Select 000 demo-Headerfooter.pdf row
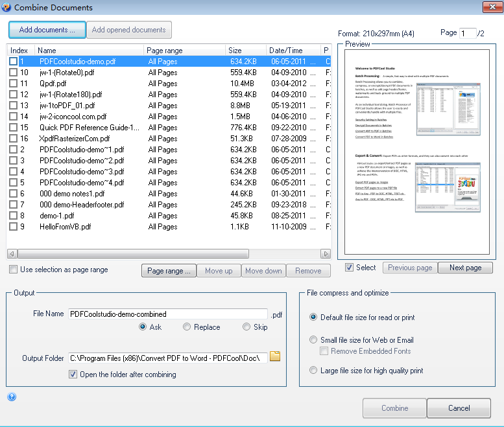Screen dimensions: 504x427 click(x=169, y=205)
